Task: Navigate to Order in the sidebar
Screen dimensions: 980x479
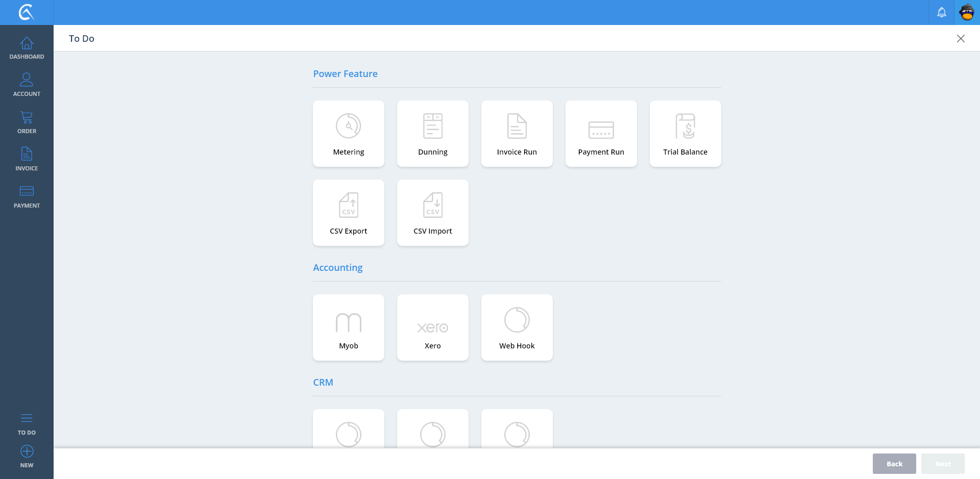Action: point(27,122)
